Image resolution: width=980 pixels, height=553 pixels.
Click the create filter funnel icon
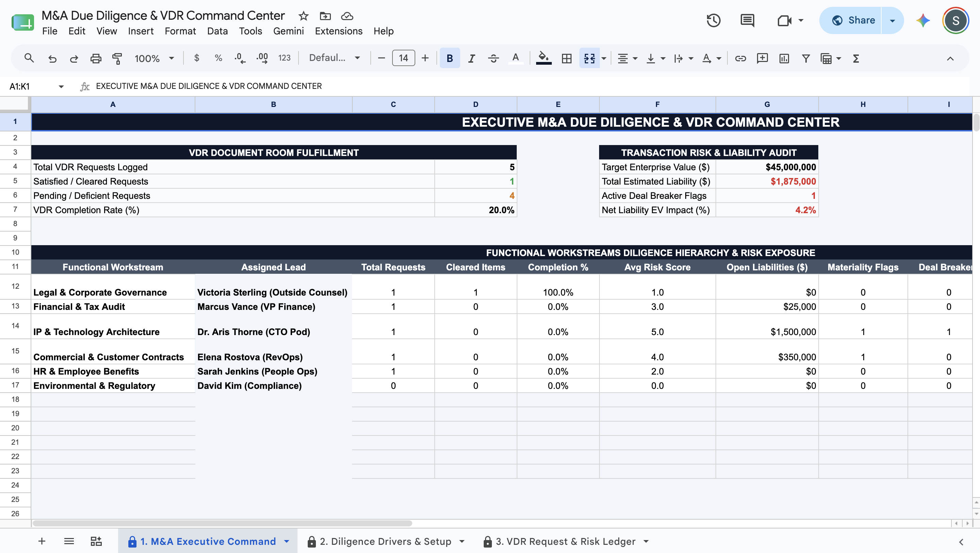[x=805, y=58]
